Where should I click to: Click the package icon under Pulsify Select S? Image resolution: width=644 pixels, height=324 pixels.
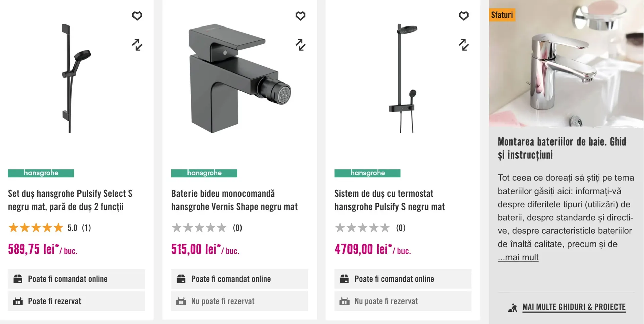pos(18,279)
